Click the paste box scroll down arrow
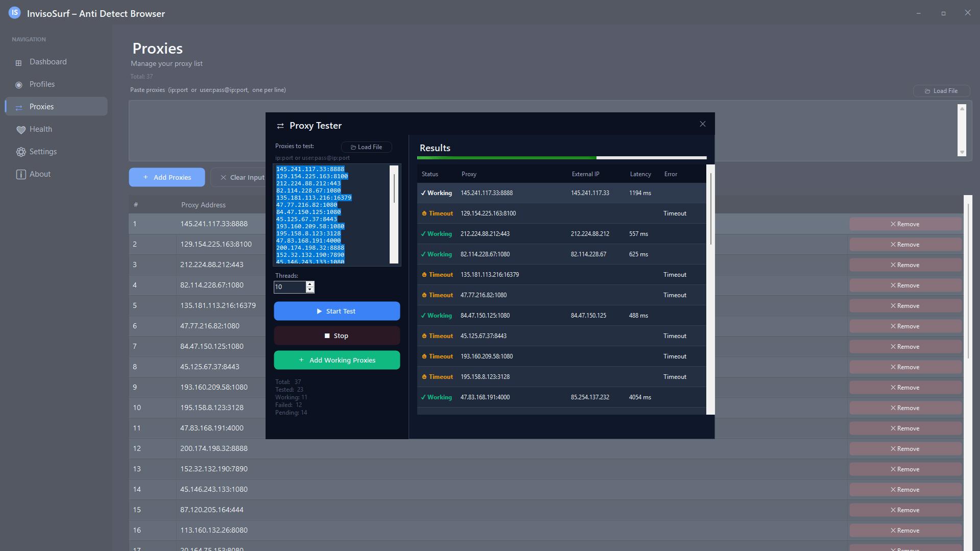This screenshot has height=551, width=980. click(x=962, y=152)
